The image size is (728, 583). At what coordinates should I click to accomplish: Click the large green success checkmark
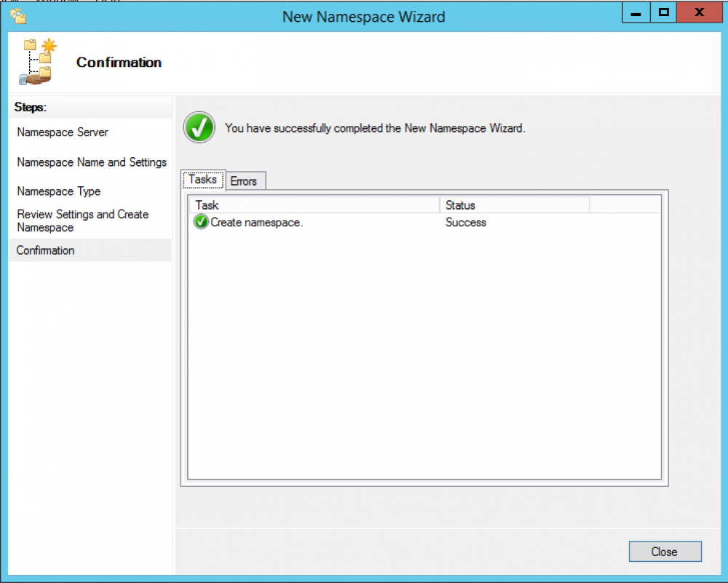[199, 127]
